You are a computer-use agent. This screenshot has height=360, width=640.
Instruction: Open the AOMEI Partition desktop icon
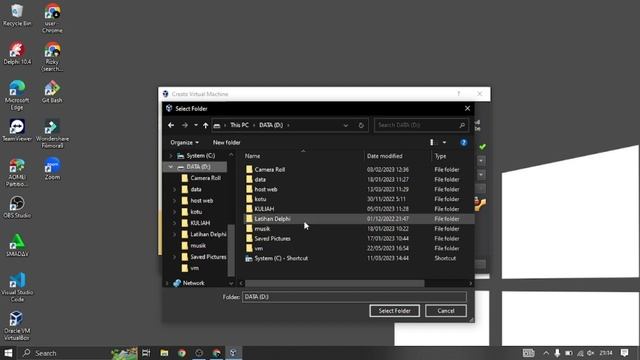(x=17, y=172)
